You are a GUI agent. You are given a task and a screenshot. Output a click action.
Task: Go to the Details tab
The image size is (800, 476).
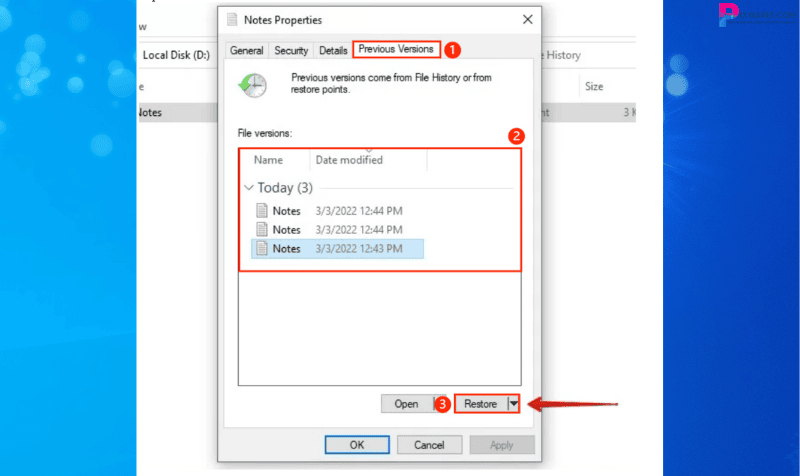pos(333,50)
